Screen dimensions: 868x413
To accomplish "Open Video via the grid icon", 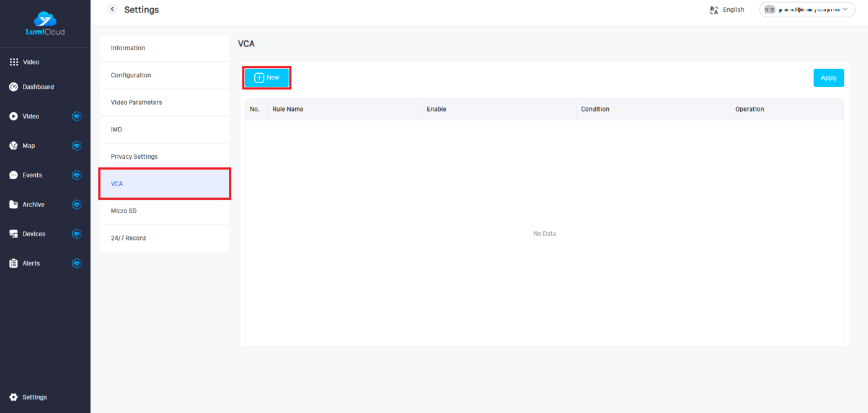I will tap(14, 62).
